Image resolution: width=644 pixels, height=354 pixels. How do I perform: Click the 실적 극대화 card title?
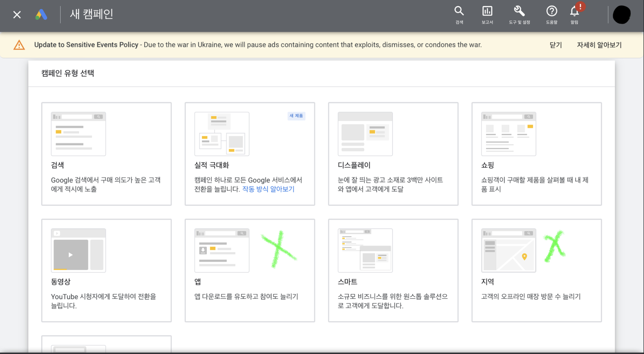[211, 165]
